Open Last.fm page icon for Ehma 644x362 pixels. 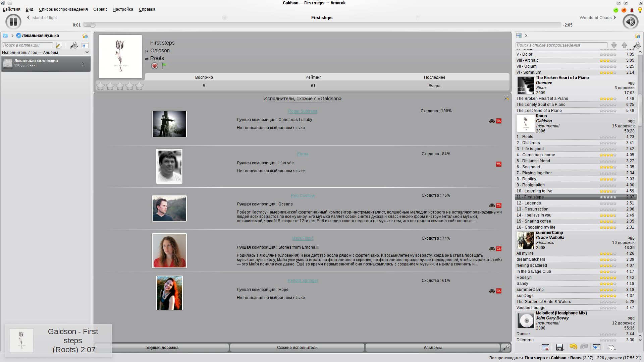499,164
